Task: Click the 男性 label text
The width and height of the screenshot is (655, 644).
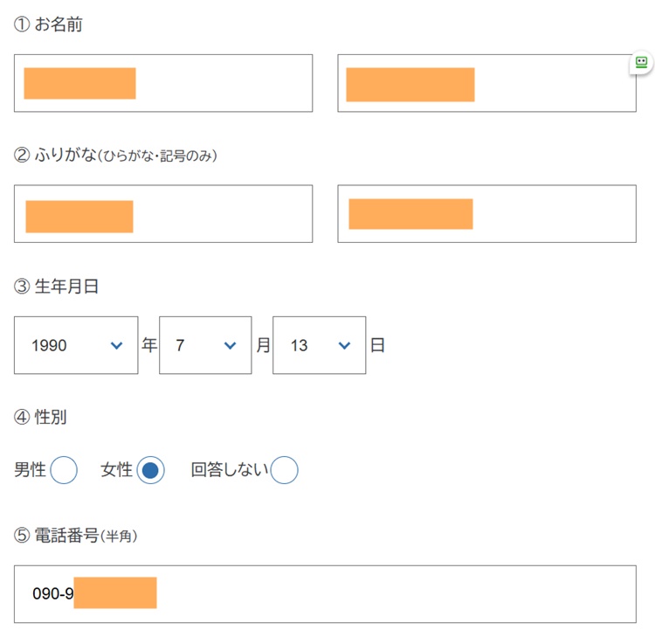Action: 30,470
